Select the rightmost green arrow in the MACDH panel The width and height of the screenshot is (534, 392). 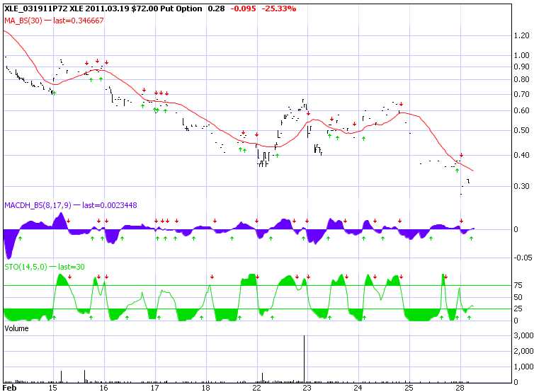click(x=471, y=238)
